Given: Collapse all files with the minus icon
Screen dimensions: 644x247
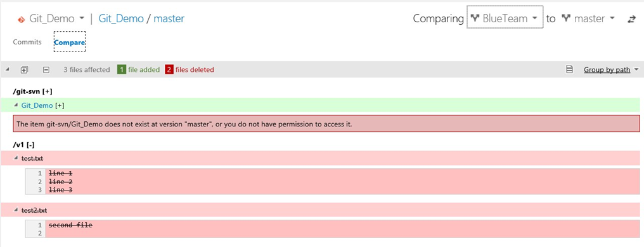Looking at the screenshot, I should pos(46,70).
